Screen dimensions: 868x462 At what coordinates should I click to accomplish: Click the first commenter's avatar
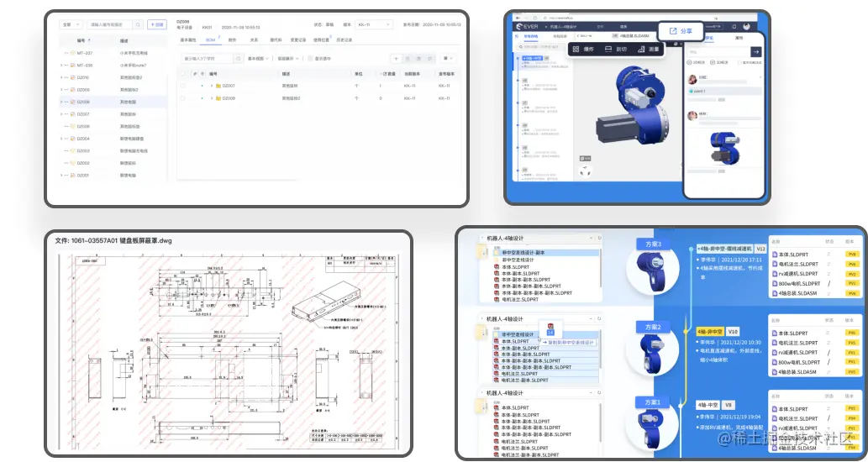coord(692,79)
